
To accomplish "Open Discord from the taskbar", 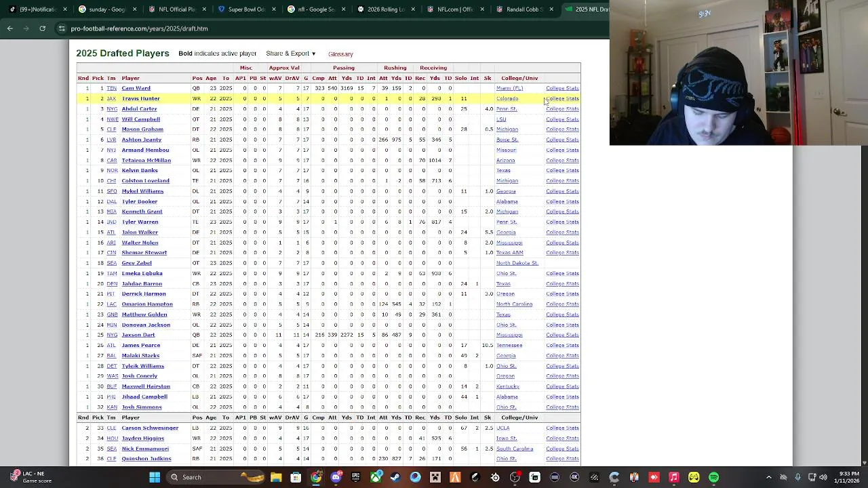I will (x=336, y=477).
